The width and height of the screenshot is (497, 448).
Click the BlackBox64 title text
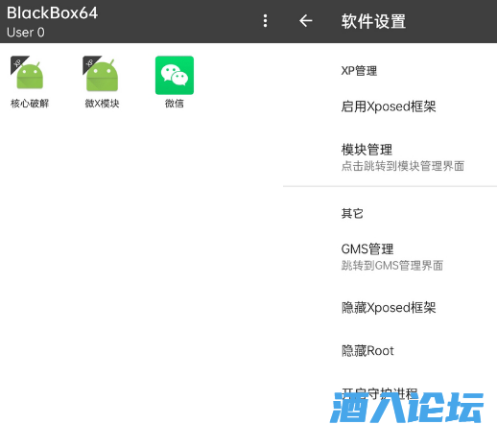(52, 13)
